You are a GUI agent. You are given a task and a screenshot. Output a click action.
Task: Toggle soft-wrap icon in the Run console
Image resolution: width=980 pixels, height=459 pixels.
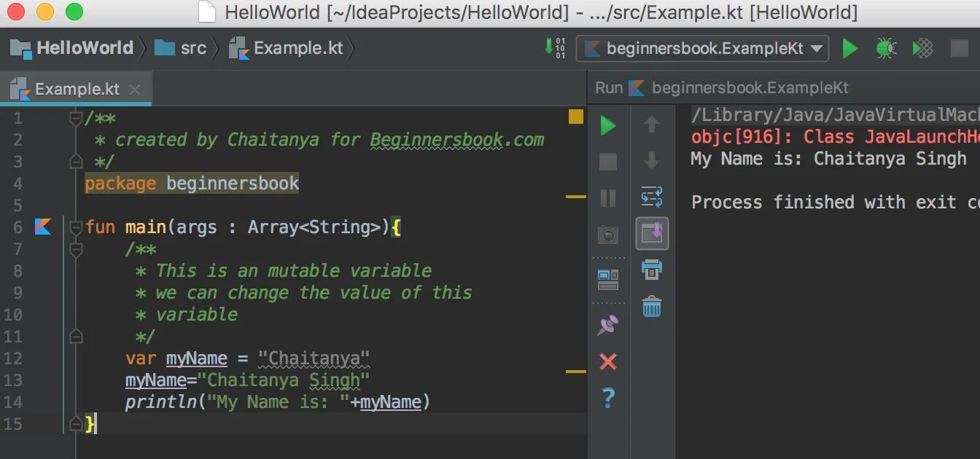click(652, 197)
